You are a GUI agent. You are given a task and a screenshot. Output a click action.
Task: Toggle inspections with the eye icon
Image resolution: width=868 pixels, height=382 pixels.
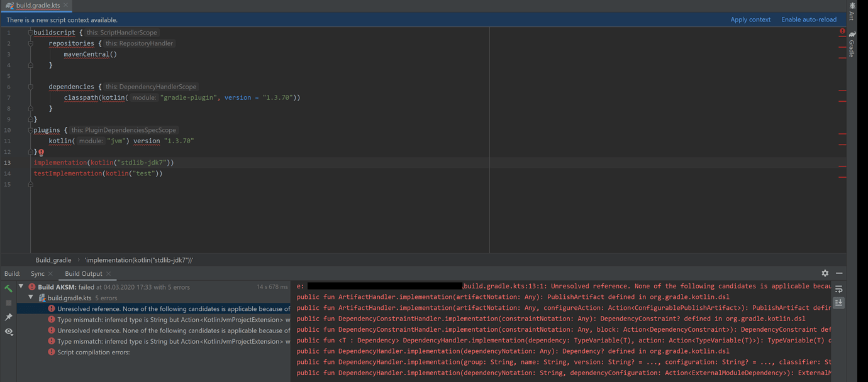pyautogui.click(x=9, y=332)
